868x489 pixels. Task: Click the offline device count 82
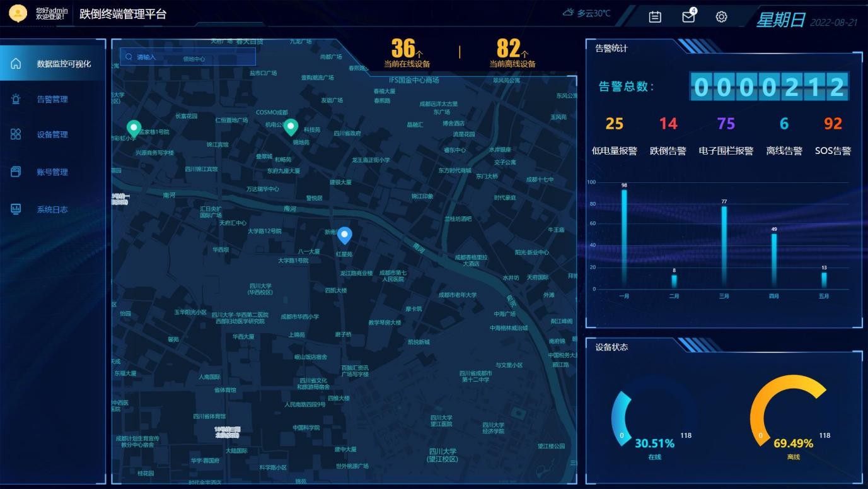pyautogui.click(x=508, y=48)
